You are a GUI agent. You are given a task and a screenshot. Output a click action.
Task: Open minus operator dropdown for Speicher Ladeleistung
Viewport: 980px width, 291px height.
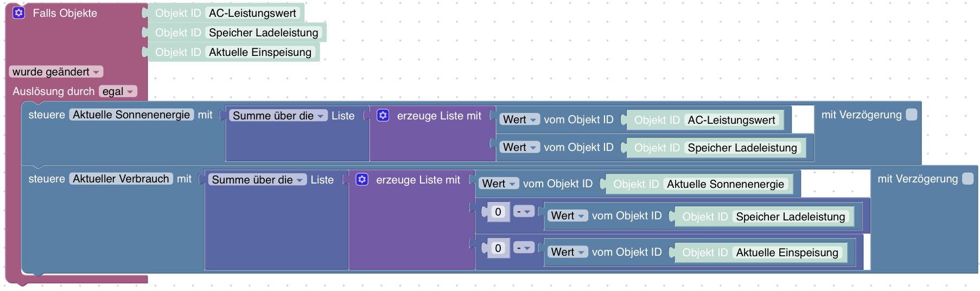tap(524, 211)
